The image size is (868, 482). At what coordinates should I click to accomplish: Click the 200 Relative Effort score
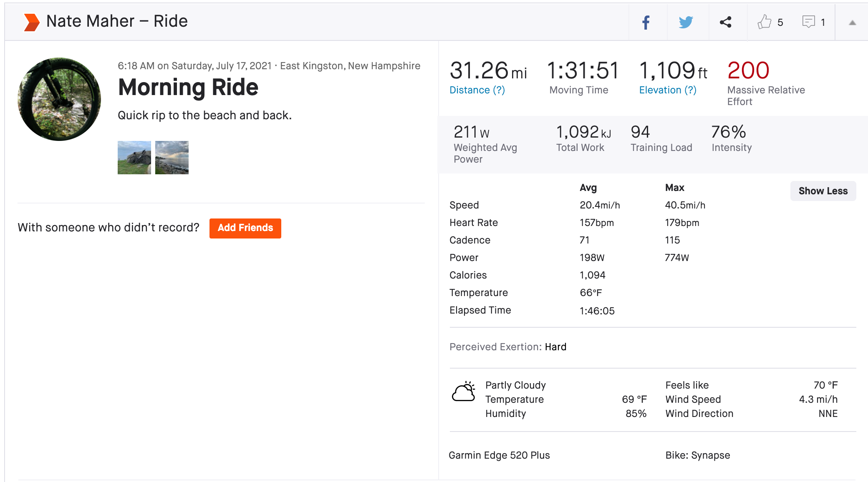(748, 70)
